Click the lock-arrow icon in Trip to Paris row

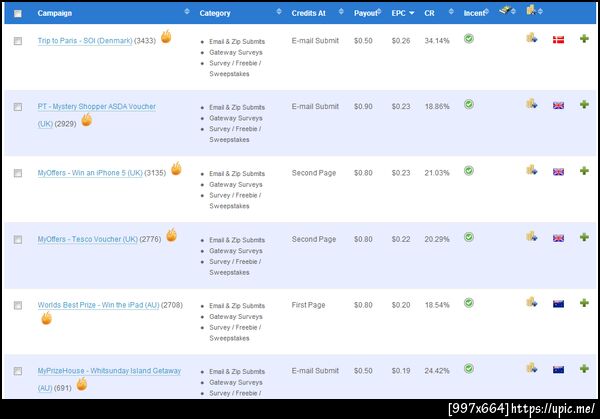[x=532, y=38]
